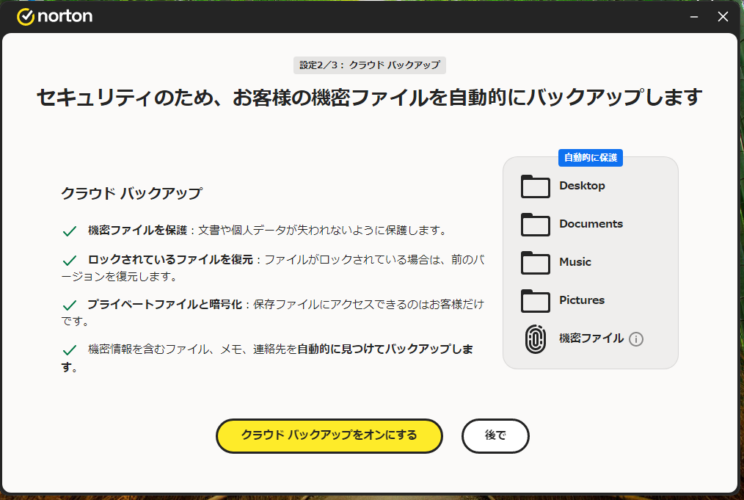Click the 自動的に保護 blue badge
Screen dimensions: 744x500
tap(590, 157)
